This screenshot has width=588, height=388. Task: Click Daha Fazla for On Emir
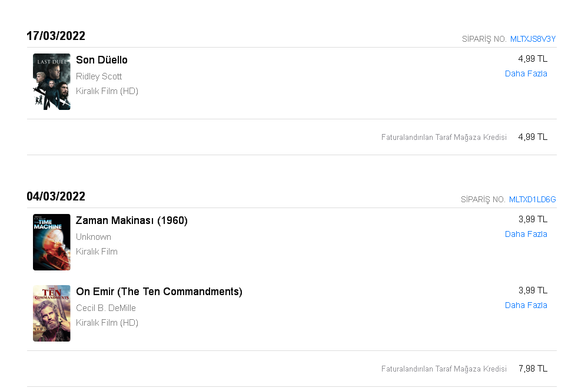coord(526,305)
